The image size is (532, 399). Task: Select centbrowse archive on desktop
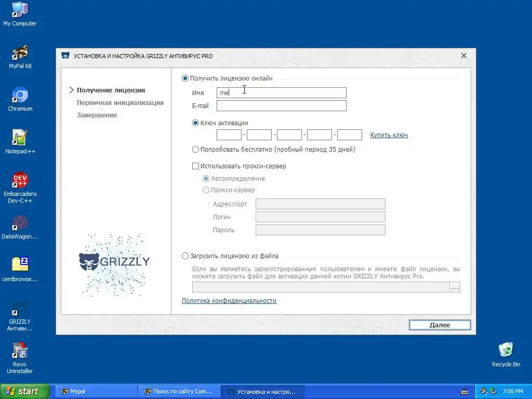click(20, 270)
